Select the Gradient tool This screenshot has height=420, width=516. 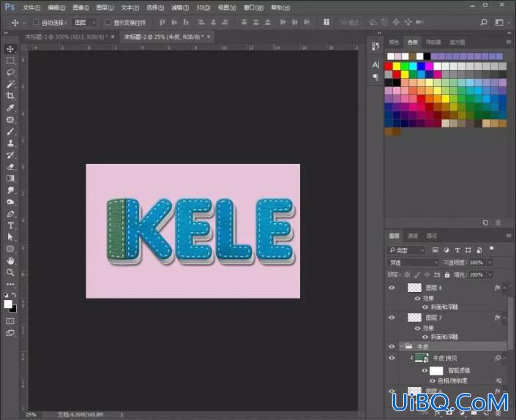[x=10, y=179]
